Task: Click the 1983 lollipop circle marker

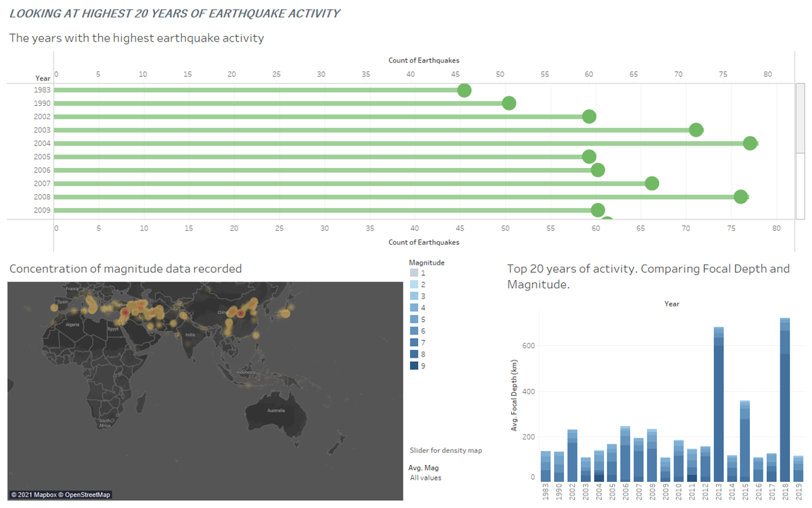Action: [x=464, y=90]
